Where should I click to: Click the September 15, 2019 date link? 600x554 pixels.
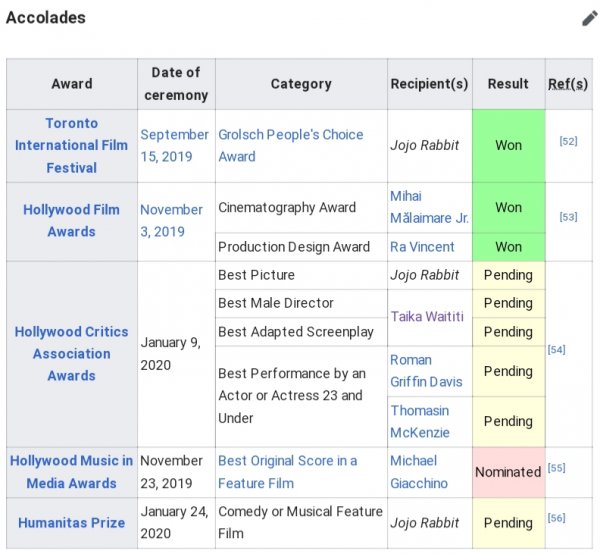tap(174, 145)
